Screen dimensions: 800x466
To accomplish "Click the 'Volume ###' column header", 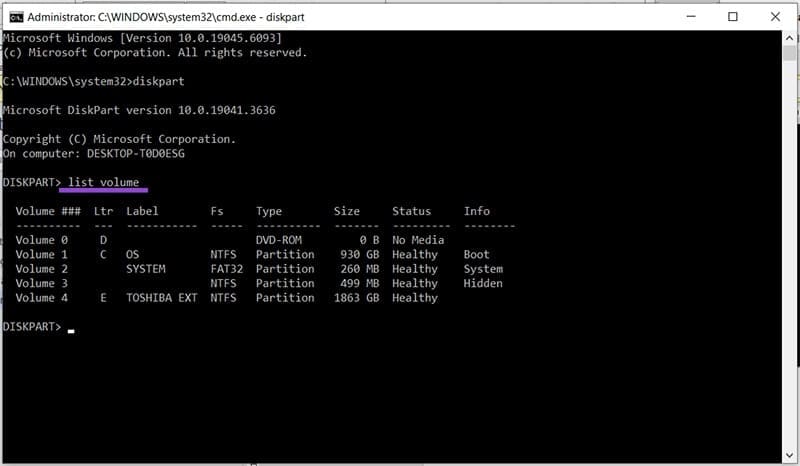I will point(48,211).
